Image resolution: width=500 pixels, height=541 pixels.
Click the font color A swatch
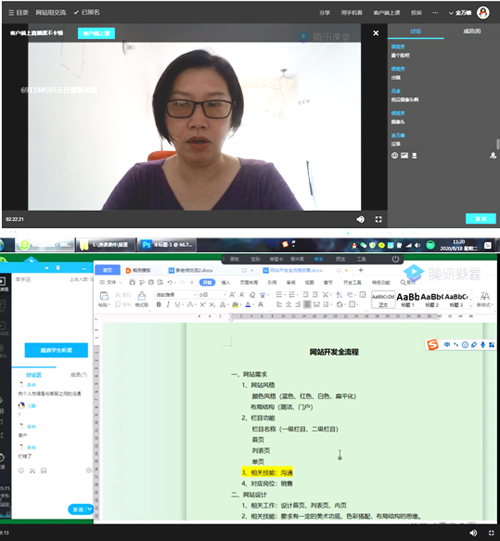coord(248,304)
